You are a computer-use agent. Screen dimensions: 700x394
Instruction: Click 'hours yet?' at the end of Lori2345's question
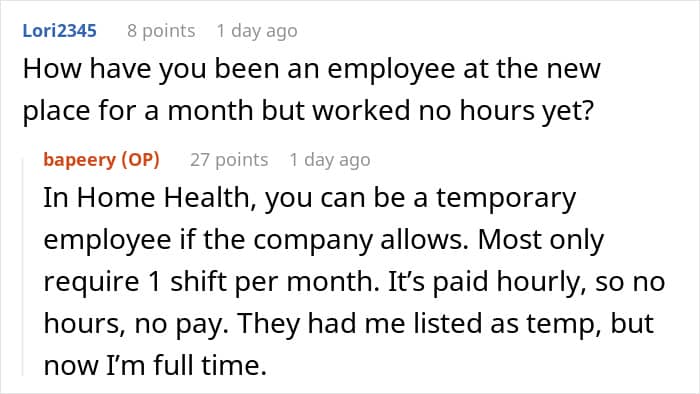527,110
